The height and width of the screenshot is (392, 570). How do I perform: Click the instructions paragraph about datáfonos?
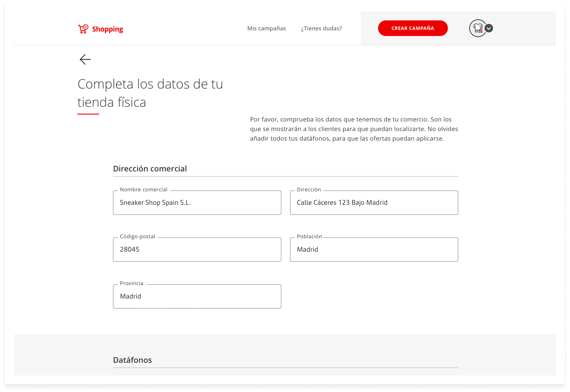pyautogui.click(x=354, y=129)
